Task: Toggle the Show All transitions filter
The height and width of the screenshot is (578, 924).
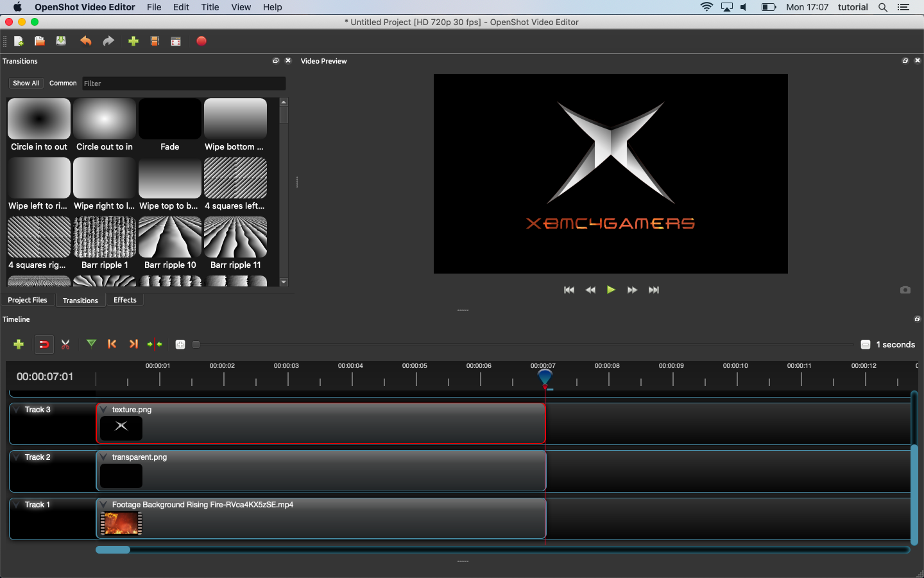Action: tap(26, 83)
